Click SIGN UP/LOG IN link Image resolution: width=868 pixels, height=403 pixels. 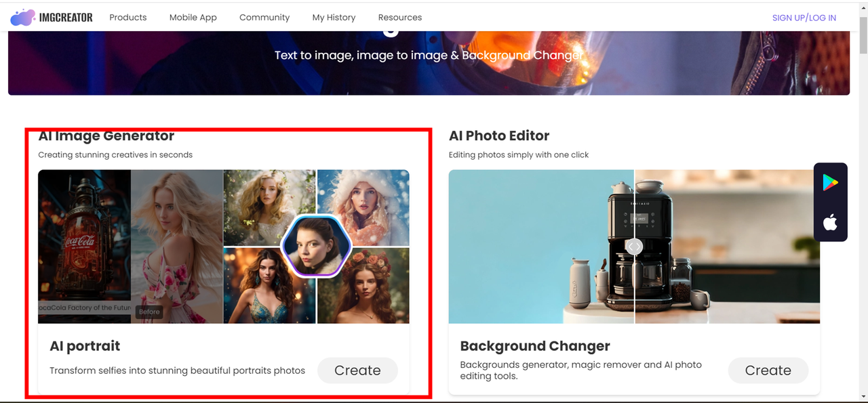(804, 18)
